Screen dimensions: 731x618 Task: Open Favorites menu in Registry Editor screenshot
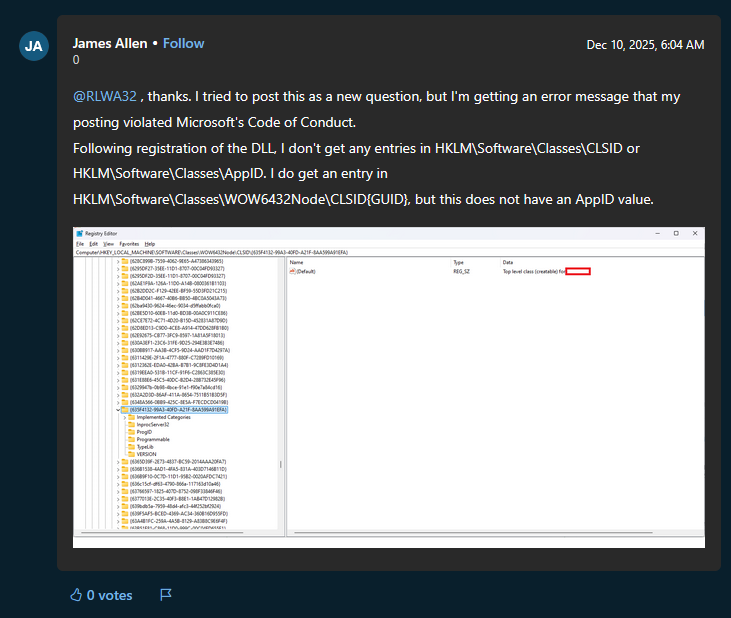coord(129,244)
